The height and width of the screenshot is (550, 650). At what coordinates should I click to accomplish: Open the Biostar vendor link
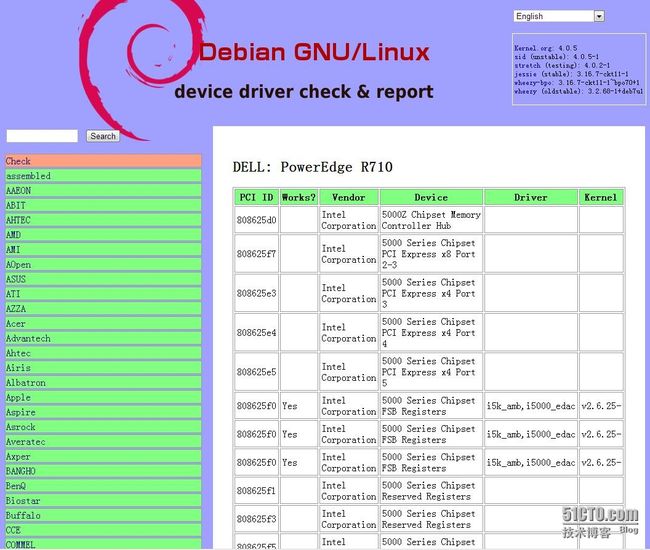[103, 501]
